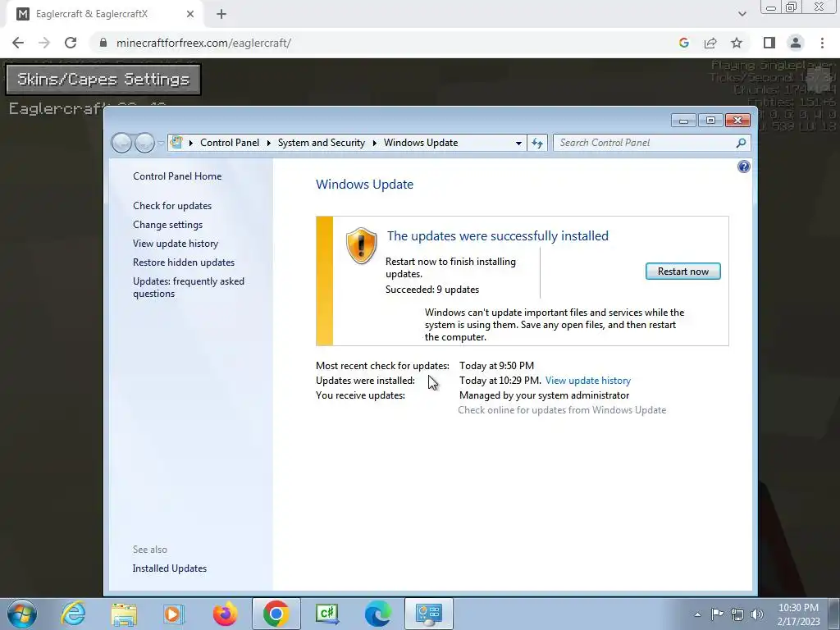Click the Restart now button
840x630 pixels.
(683, 272)
